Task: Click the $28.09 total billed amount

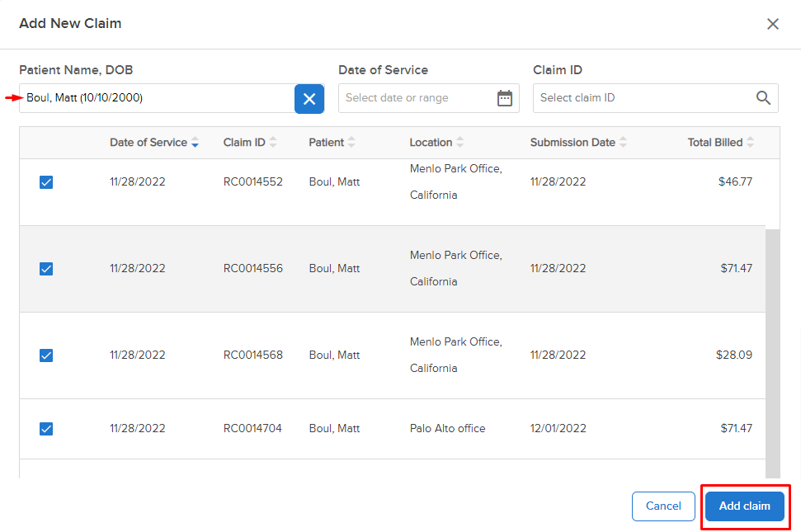Action: click(x=734, y=355)
